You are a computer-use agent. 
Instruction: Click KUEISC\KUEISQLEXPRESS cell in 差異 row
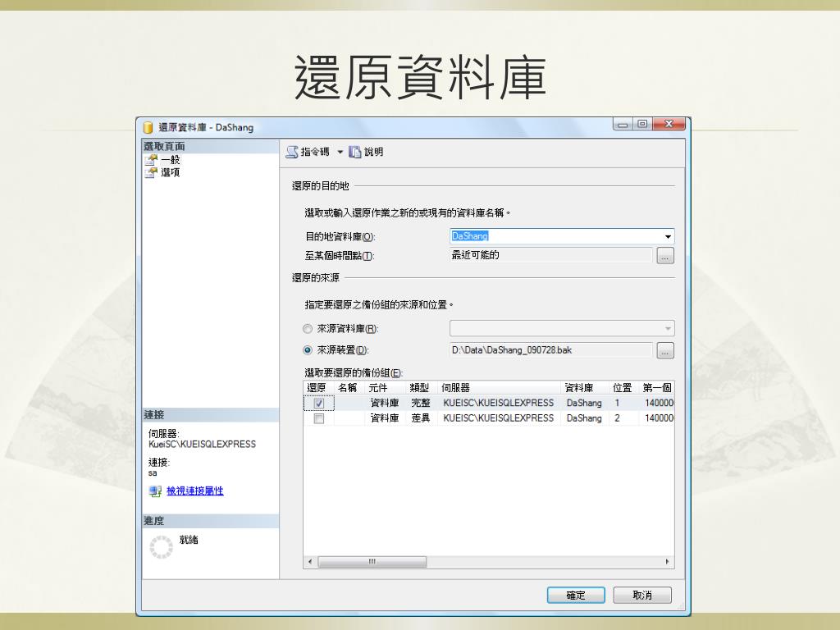(499, 418)
